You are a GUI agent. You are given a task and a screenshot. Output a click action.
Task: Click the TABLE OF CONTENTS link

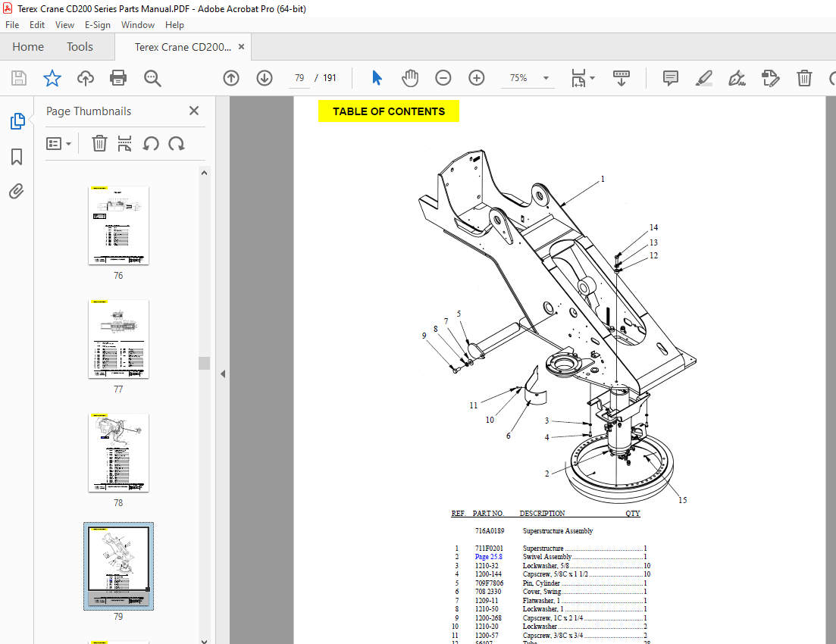pyautogui.click(x=389, y=111)
